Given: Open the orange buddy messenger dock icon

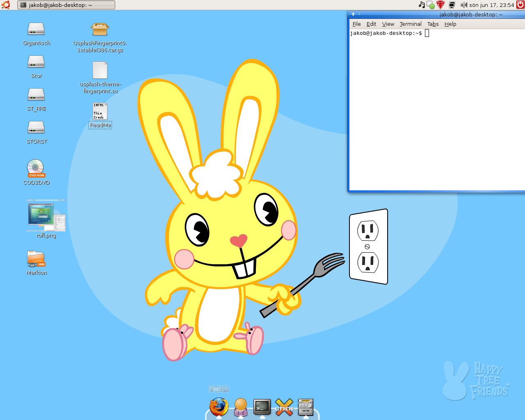Looking at the screenshot, I should click(241, 407).
